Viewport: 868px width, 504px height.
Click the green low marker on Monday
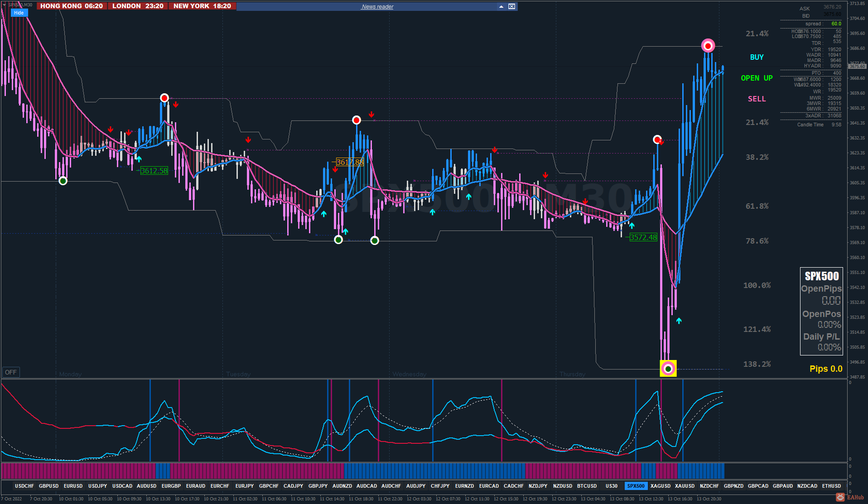63,181
